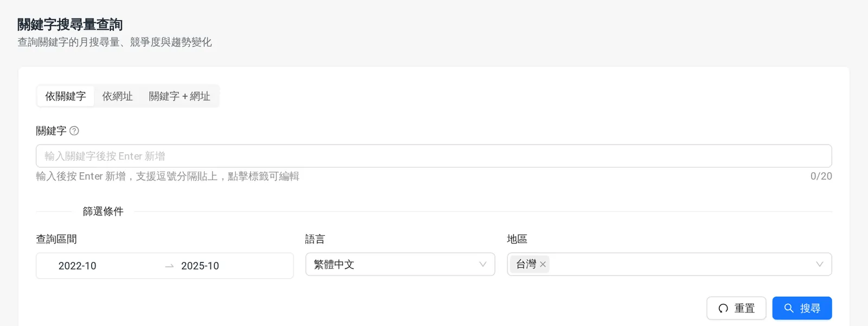Open the 地區 region selector
868x326 pixels.
[669, 264]
